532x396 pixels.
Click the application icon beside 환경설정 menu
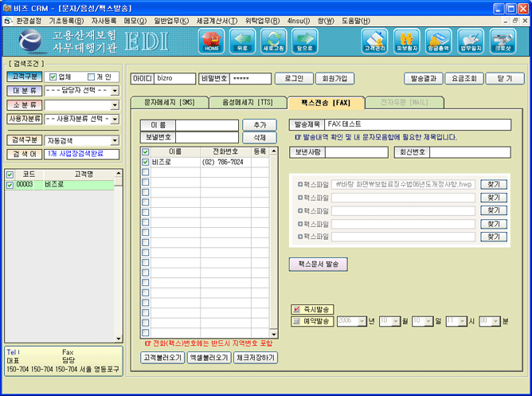click(x=8, y=21)
